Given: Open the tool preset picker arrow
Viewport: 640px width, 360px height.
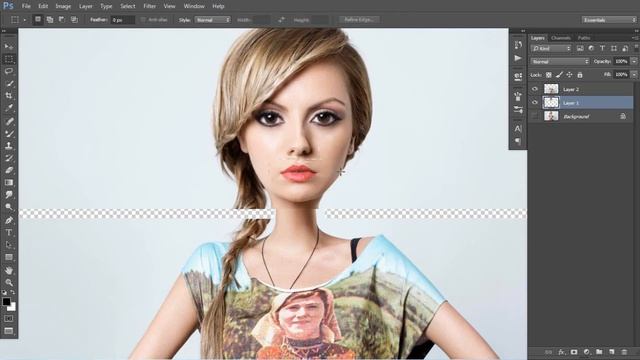Looking at the screenshot, I should 24,20.
